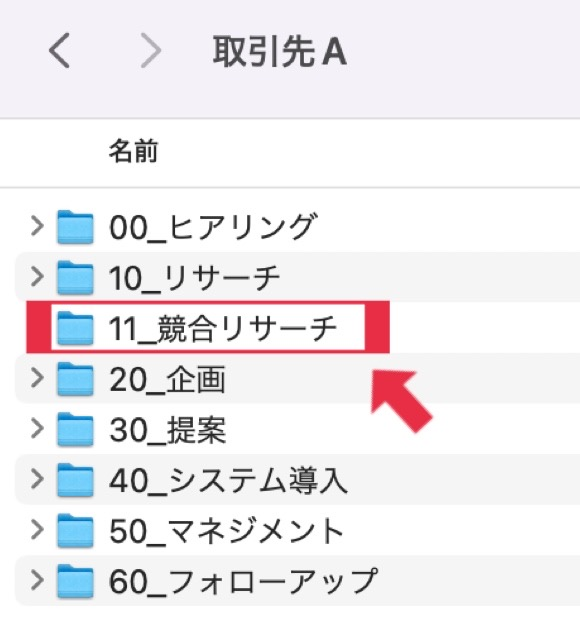
Task: Select the 40_システム導入 folder name
Action: pyautogui.click(x=228, y=480)
